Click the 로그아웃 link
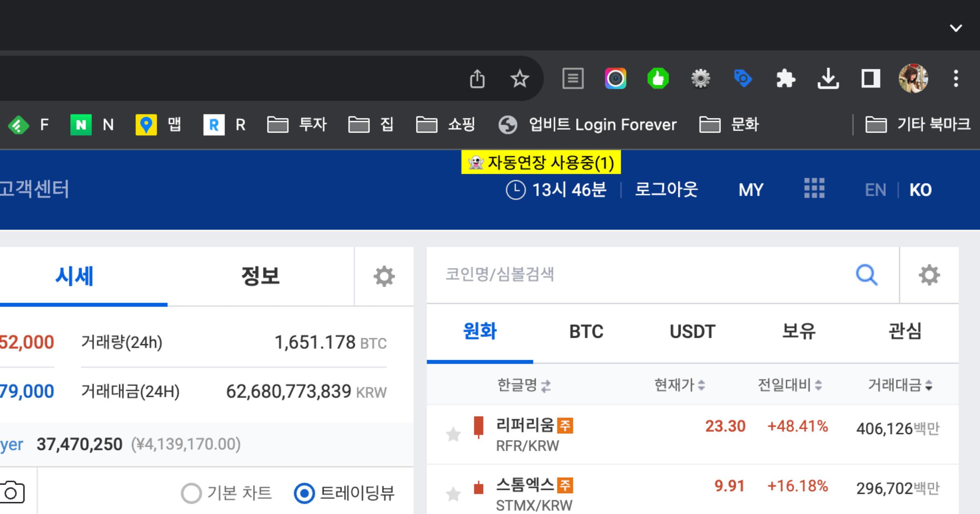This screenshot has height=514, width=980. click(667, 189)
